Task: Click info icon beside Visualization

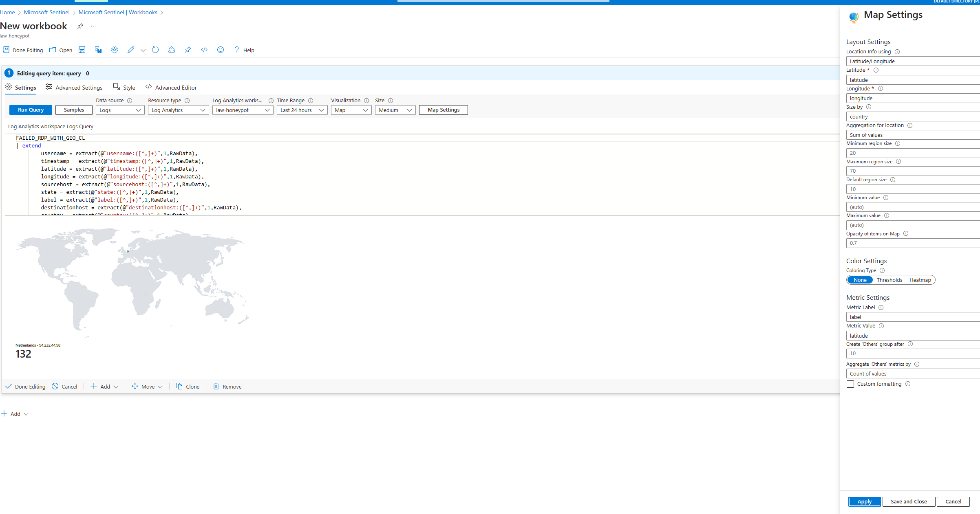Action: pyautogui.click(x=366, y=101)
